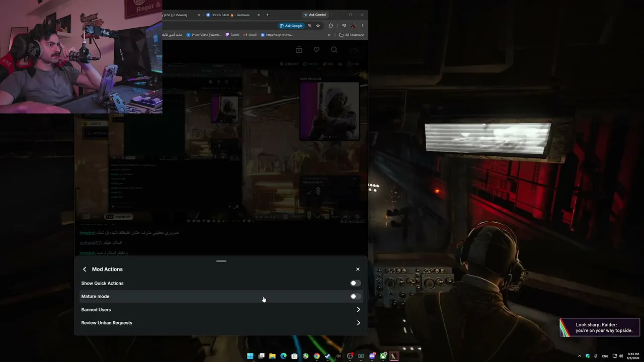The height and width of the screenshot is (362, 644).
Task: Open the browser Extensions menu
Action: (x=331, y=26)
